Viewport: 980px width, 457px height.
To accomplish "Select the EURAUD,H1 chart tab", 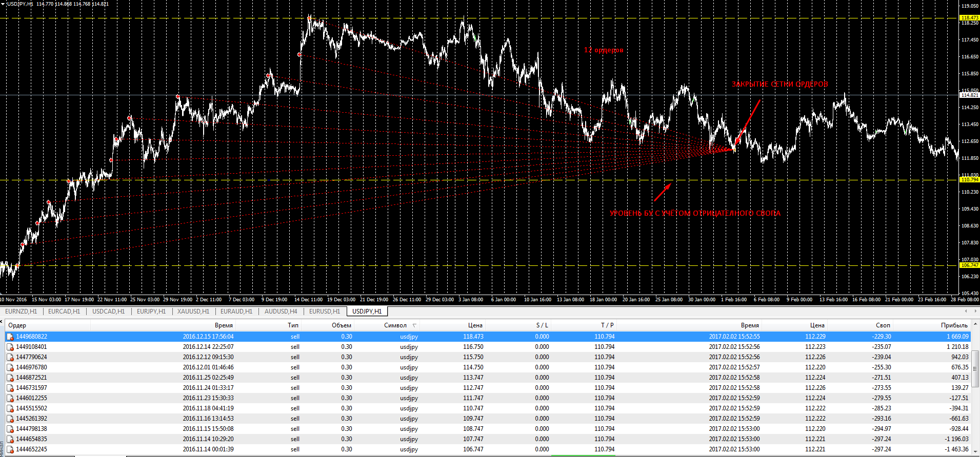I will [x=236, y=311].
